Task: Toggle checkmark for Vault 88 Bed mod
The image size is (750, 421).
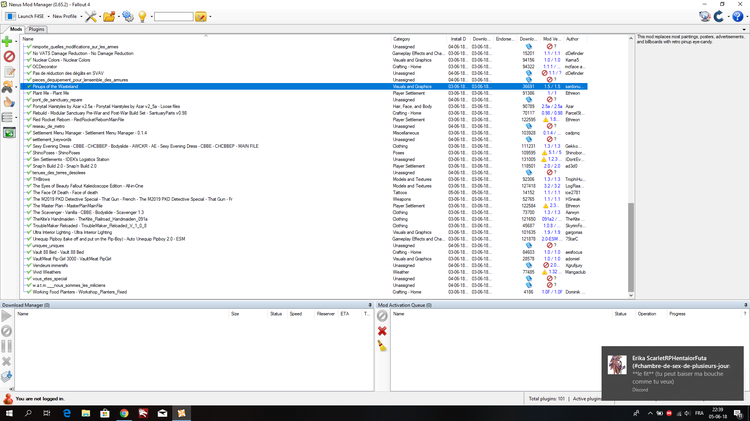Action: point(29,252)
